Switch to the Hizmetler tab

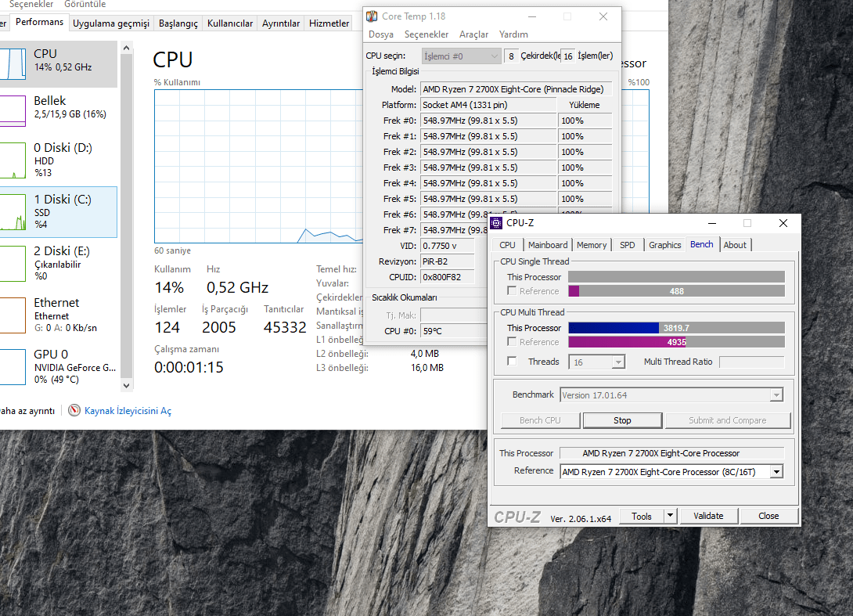(329, 23)
